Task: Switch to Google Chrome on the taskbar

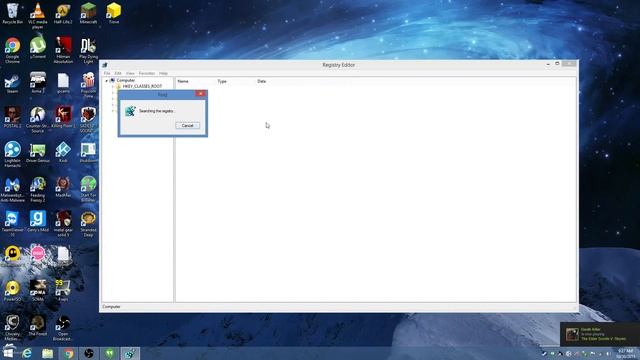Action: [x=69, y=353]
